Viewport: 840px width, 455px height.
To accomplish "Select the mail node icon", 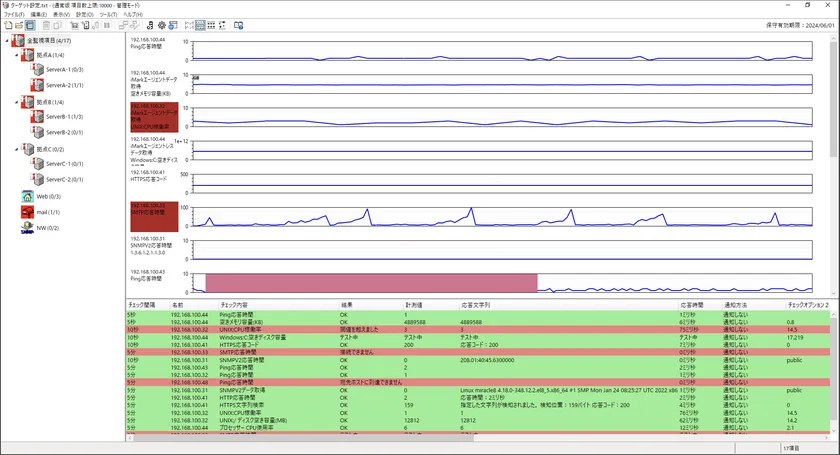I will tap(28, 212).
